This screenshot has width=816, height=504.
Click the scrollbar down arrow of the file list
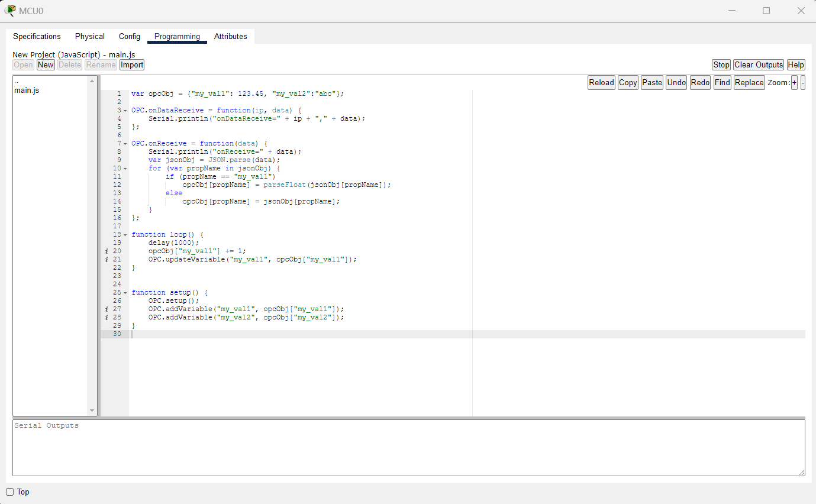(92, 410)
